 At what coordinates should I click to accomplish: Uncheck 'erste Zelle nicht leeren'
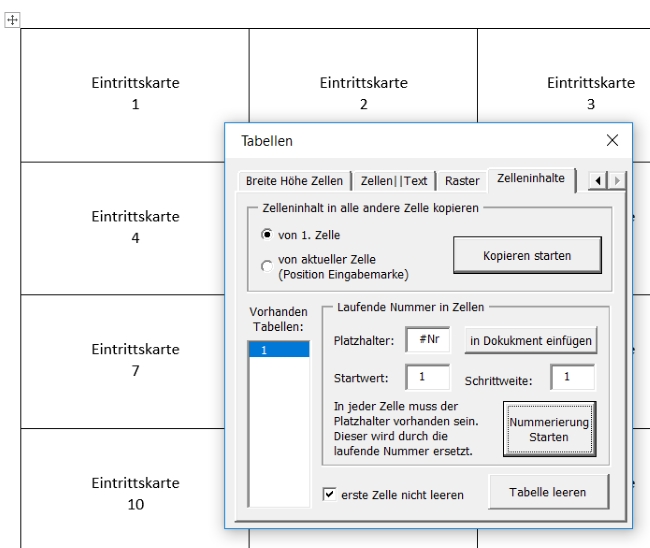[x=330, y=494]
